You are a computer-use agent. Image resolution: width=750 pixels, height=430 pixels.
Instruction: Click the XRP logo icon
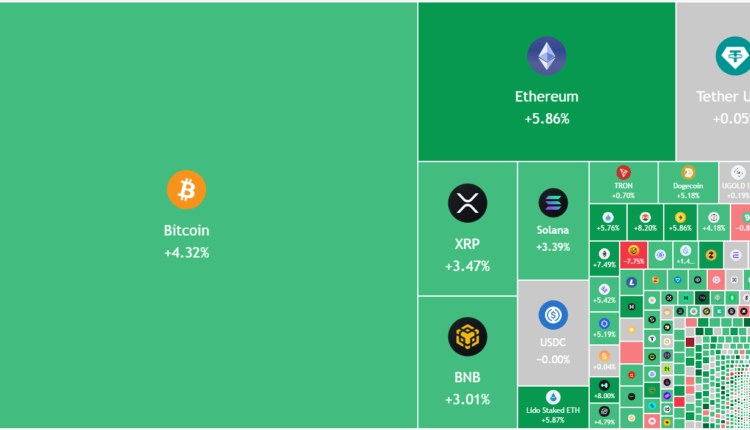[467, 203]
